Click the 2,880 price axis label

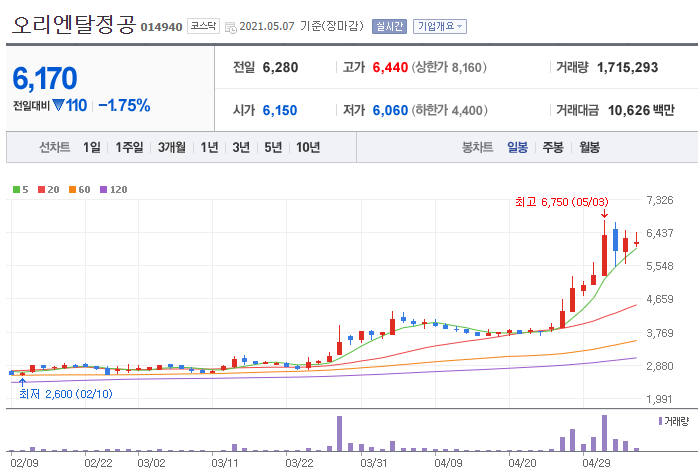660,366
